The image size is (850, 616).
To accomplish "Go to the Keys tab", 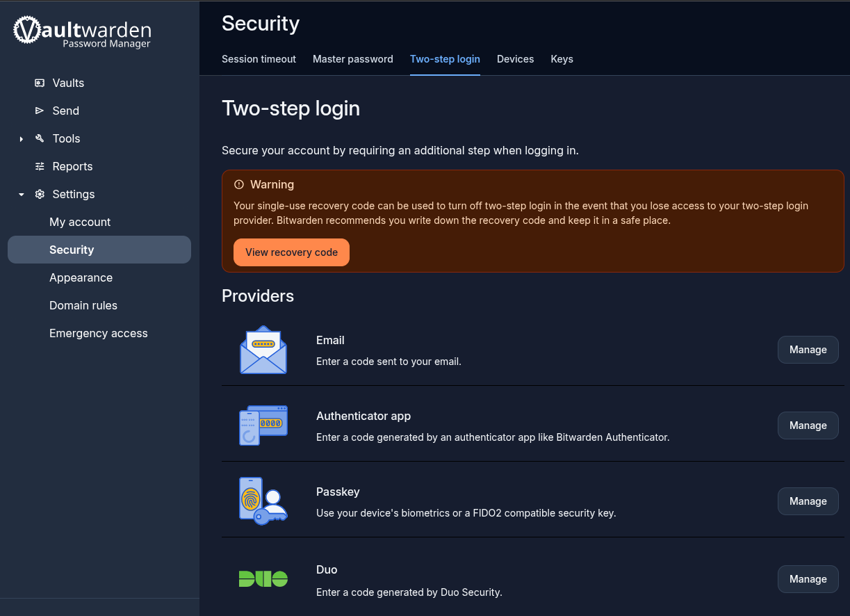I will coord(562,59).
